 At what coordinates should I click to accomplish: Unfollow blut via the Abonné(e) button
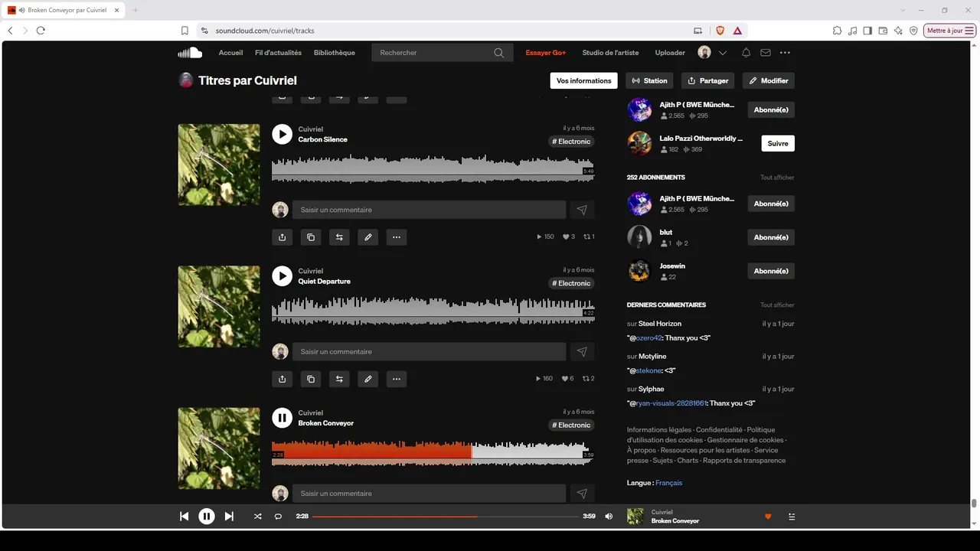(771, 237)
